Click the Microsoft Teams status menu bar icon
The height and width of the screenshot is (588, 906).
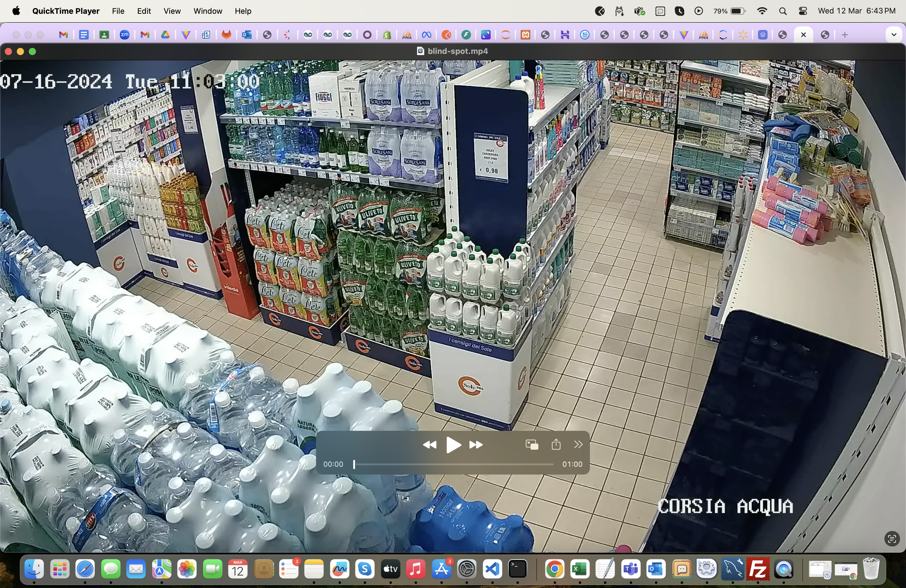(640, 11)
